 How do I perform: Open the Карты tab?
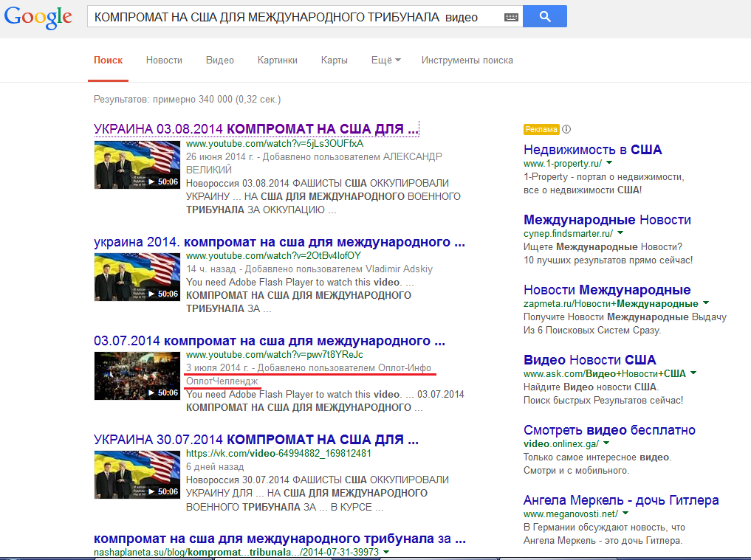point(335,61)
